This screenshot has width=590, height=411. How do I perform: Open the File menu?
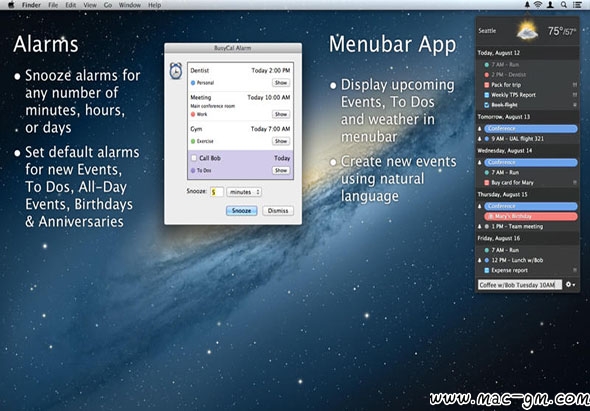coord(53,5)
